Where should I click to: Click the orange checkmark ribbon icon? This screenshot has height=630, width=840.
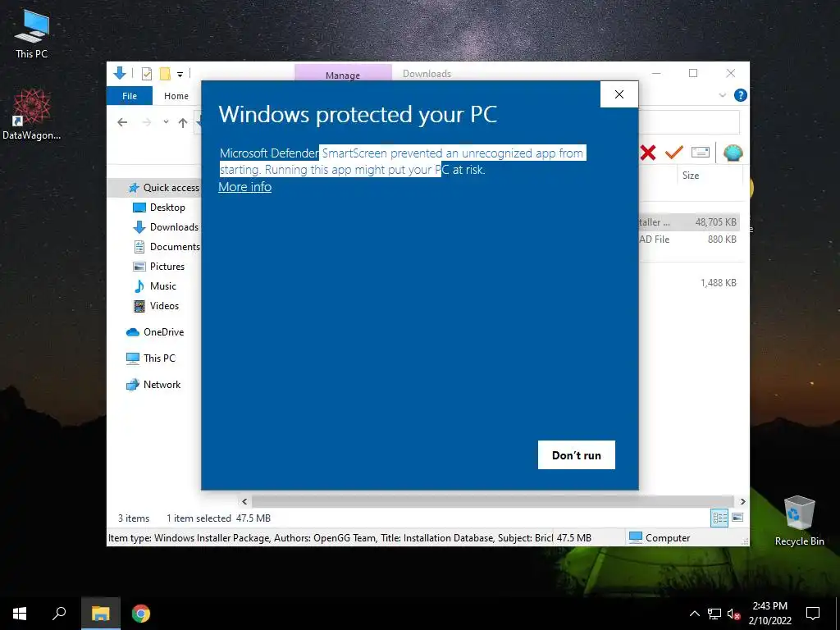point(674,153)
